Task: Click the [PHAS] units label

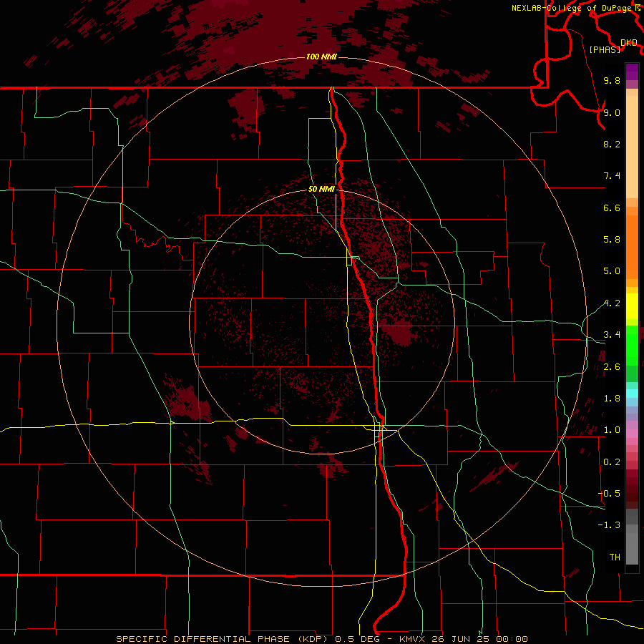Action: point(605,49)
